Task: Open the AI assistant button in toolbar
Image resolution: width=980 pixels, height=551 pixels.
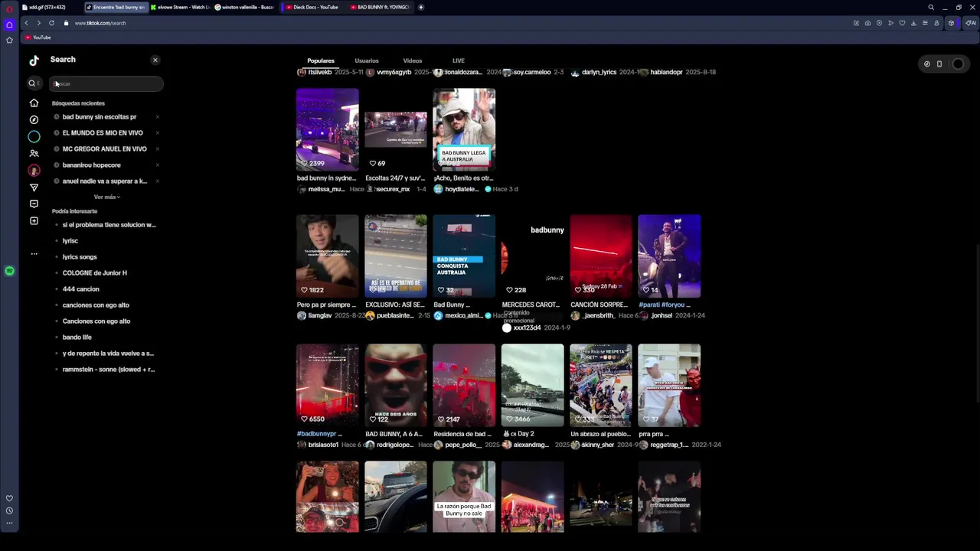Action: pos(971,23)
